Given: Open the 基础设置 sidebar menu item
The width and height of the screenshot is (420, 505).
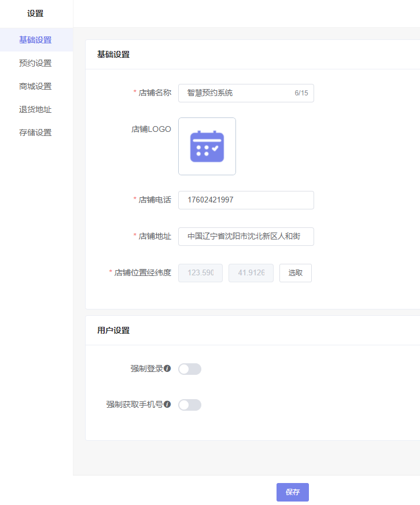Looking at the screenshot, I should click(35, 40).
